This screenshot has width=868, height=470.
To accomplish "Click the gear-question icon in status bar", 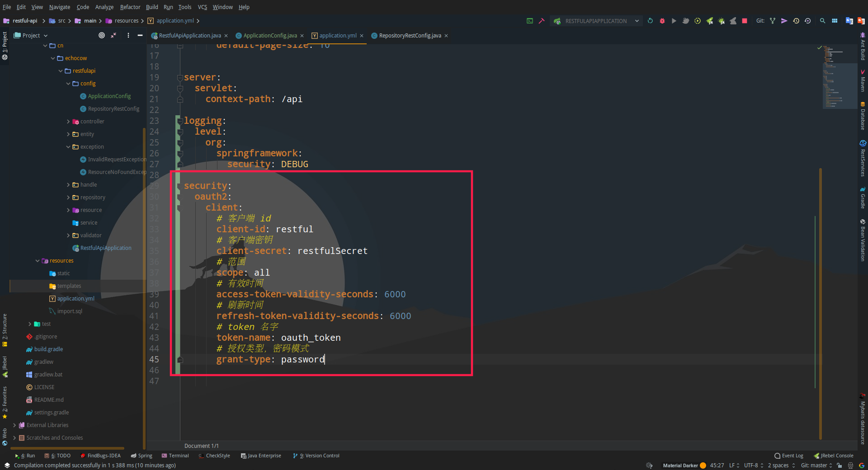I will 650,465.
